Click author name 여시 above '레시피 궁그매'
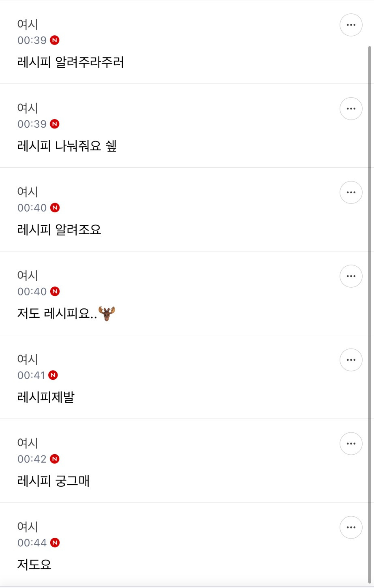The image size is (374, 588). [28, 443]
